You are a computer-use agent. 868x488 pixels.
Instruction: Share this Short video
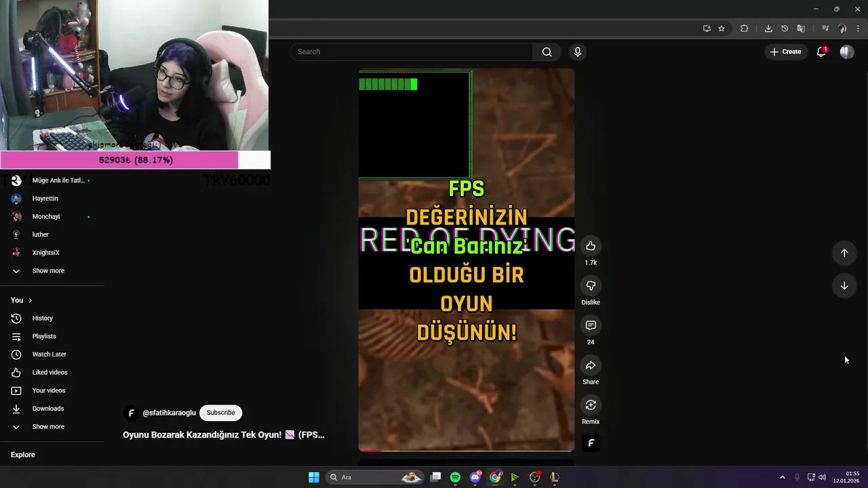[x=591, y=365]
